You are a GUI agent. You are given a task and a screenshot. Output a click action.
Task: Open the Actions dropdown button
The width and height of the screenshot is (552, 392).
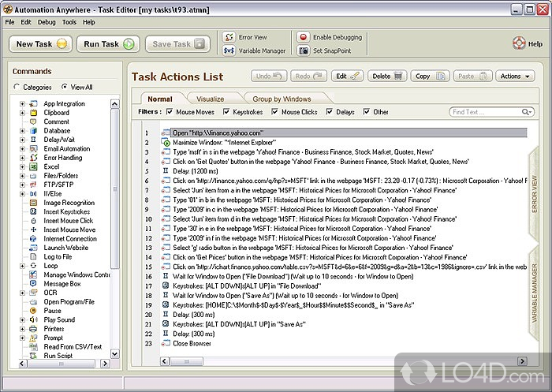[x=515, y=77]
